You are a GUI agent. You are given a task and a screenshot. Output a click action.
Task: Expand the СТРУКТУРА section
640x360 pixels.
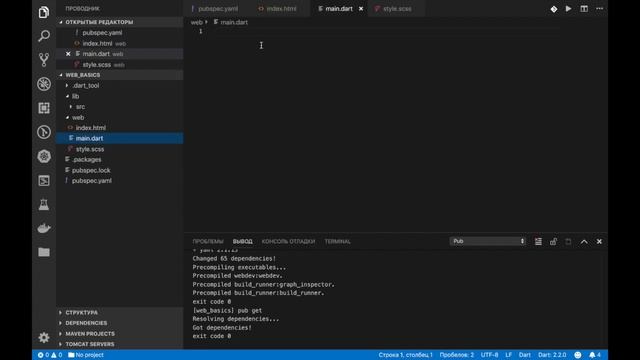81,313
